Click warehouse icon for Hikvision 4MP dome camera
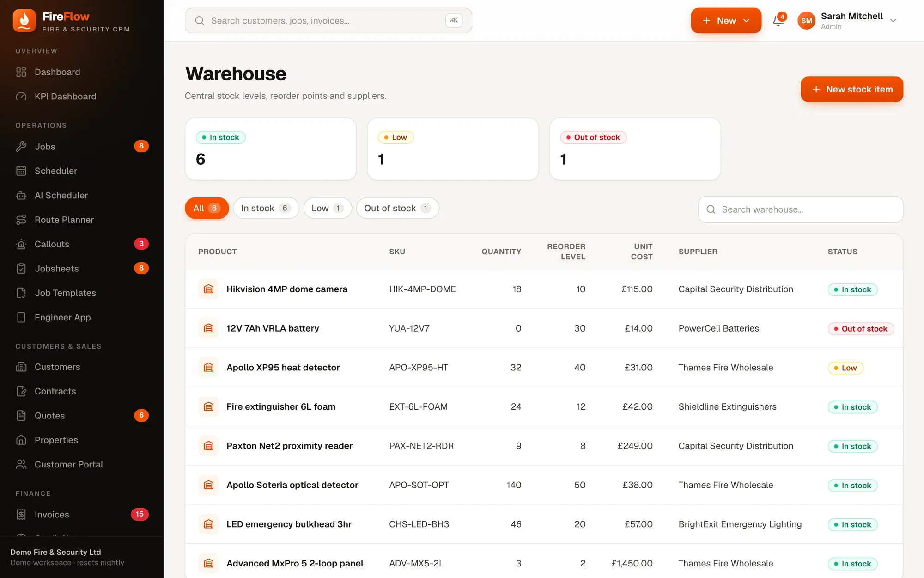 point(209,289)
